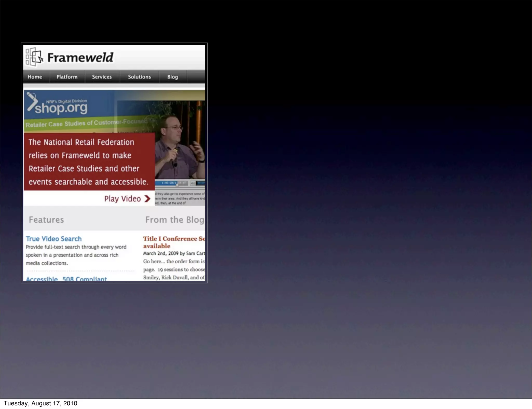532x409 pixels.
Task: Click the Frameweld wordmark text
Action: (80, 57)
